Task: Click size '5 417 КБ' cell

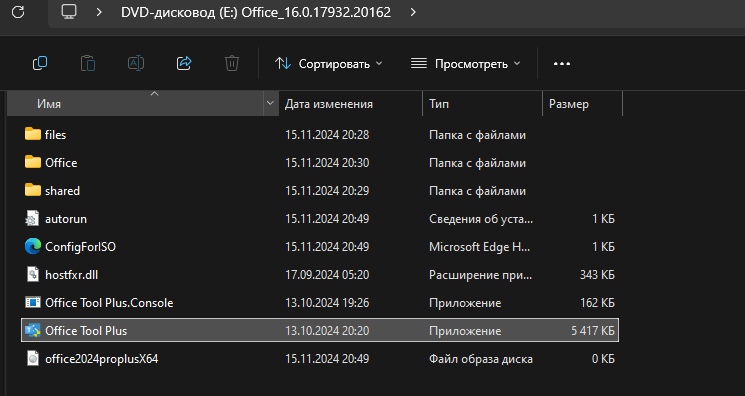Action: tap(592, 331)
